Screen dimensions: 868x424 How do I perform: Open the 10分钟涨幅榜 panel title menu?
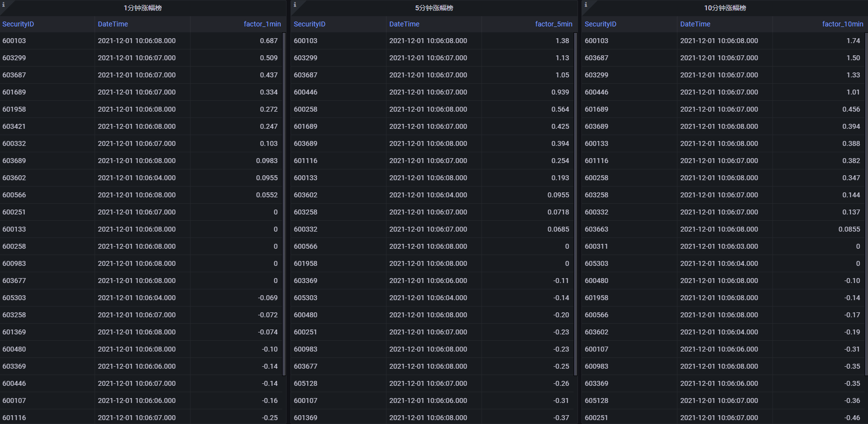coord(725,8)
